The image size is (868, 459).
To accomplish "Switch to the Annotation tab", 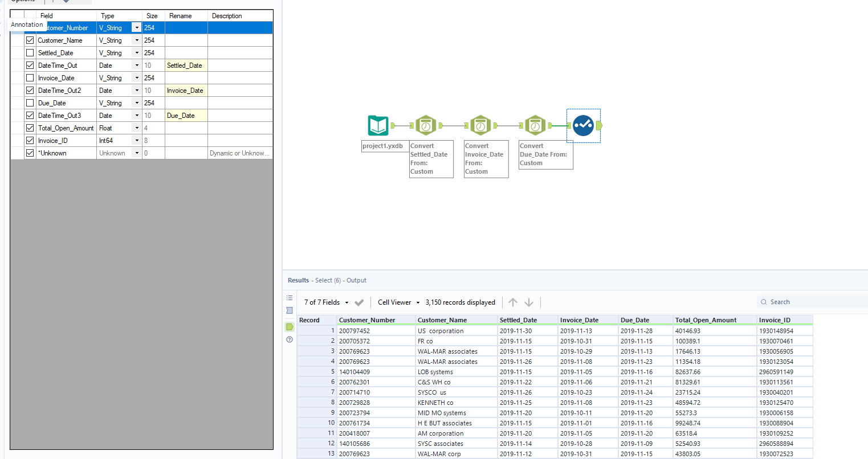I will 27,24.
